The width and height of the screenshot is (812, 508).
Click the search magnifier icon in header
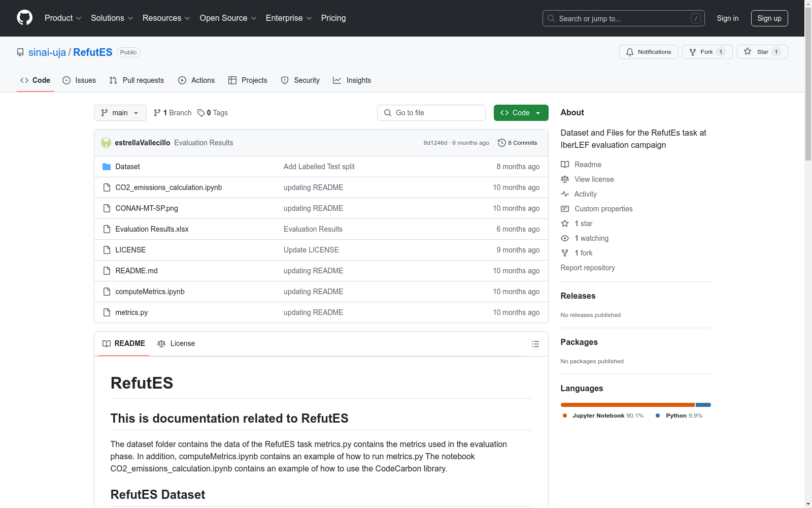point(551,18)
